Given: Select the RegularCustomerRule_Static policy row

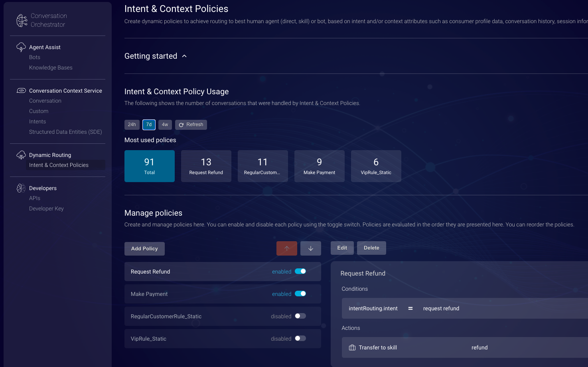Looking at the screenshot, I should [223, 316].
